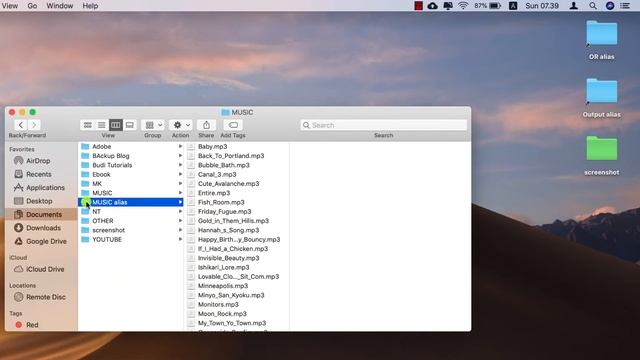Expand BAckup Blog via its arrow
Image resolution: width=640 pixels, height=360 pixels.
(180, 156)
